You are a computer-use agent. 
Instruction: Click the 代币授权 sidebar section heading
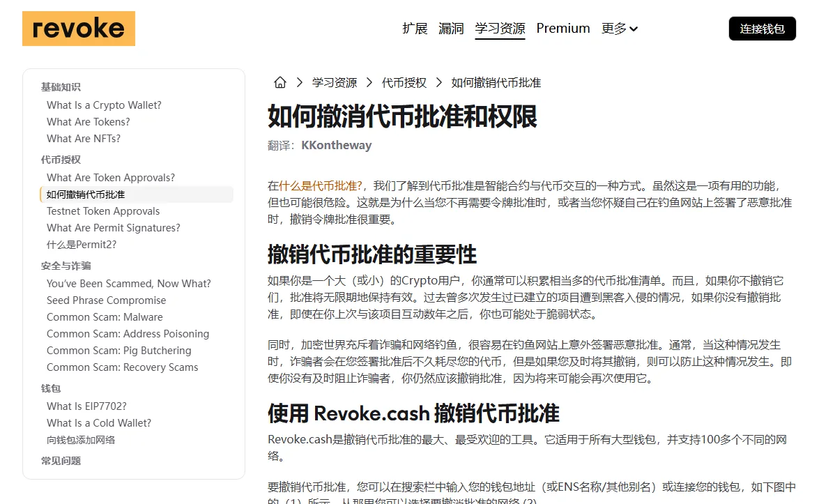(61, 160)
